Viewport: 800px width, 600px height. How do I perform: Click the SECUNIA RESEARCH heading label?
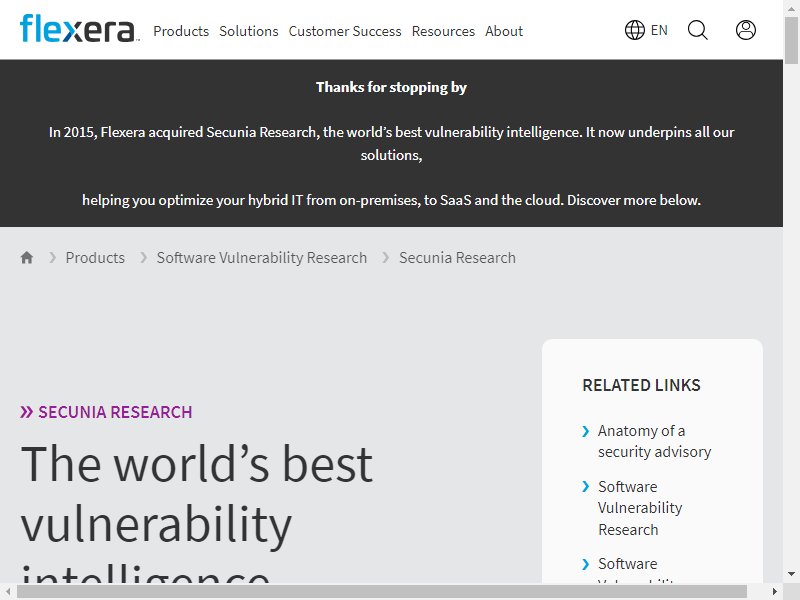point(115,412)
